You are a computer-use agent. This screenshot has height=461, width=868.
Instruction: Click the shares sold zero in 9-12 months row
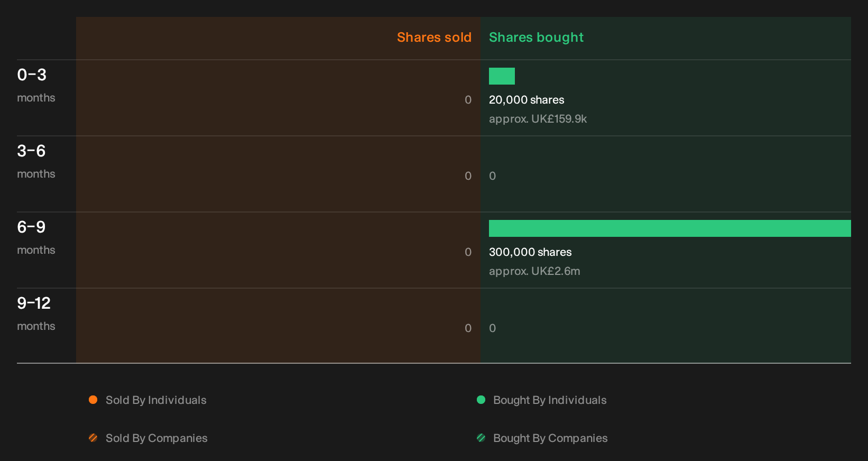468,328
